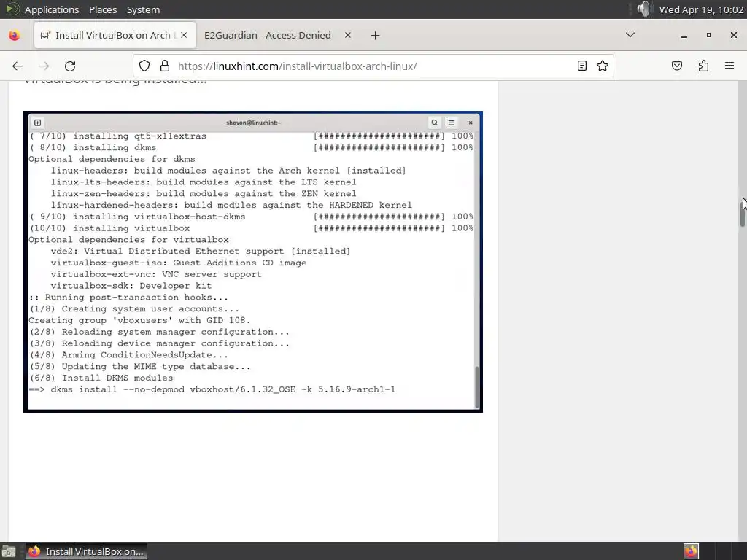Open the System menu
747x560 pixels.
(x=143, y=9)
